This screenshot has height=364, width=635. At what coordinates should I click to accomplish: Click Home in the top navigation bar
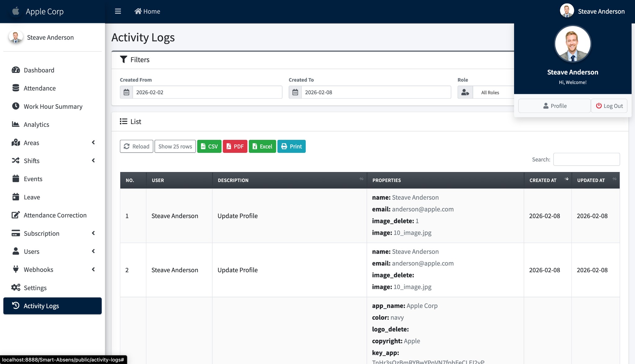click(147, 11)
